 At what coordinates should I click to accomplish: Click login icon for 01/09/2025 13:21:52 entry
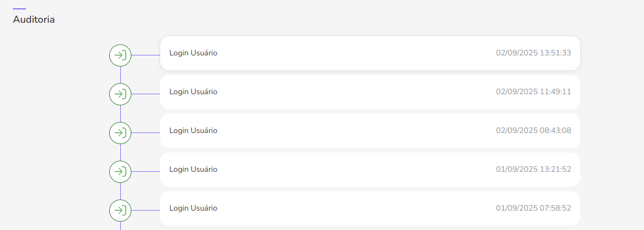point(120,172)
